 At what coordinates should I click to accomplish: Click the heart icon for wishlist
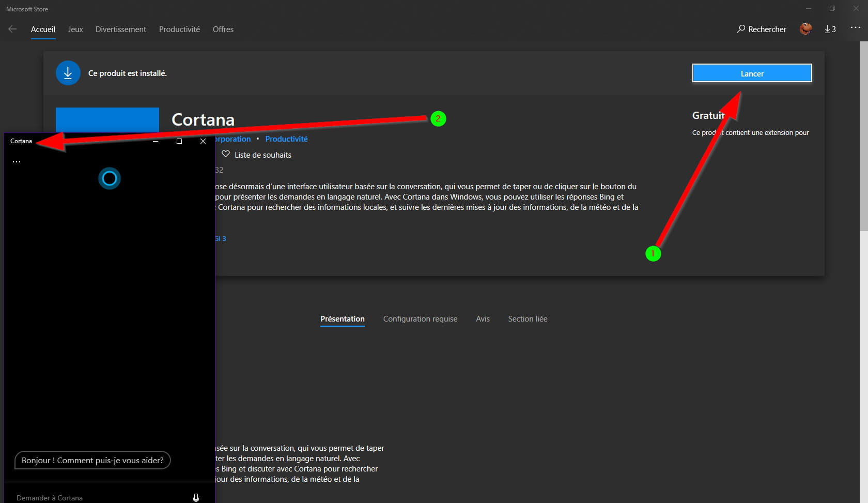coord(226,154)
